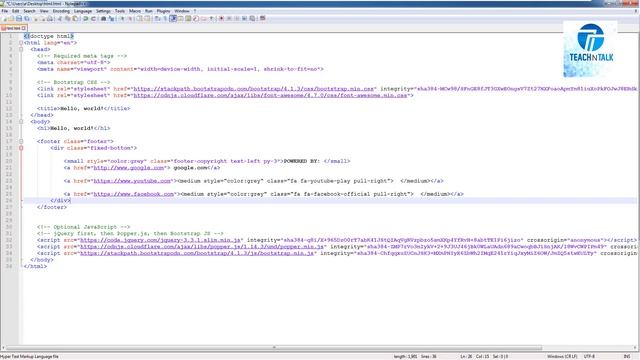
Task: Click the Paste toolbar icon
Action: click(x=75, y=18)
